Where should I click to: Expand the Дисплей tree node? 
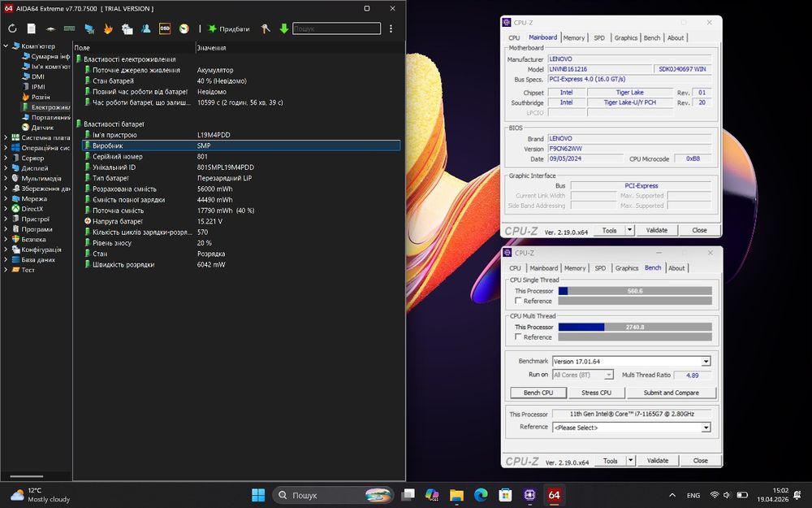[x=6, y=168]
